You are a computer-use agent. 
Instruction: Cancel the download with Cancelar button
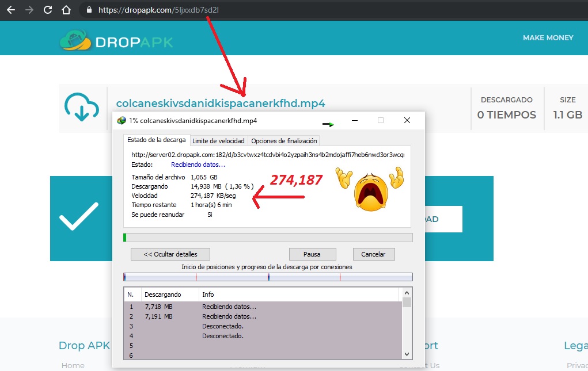(x=374, y=254)
